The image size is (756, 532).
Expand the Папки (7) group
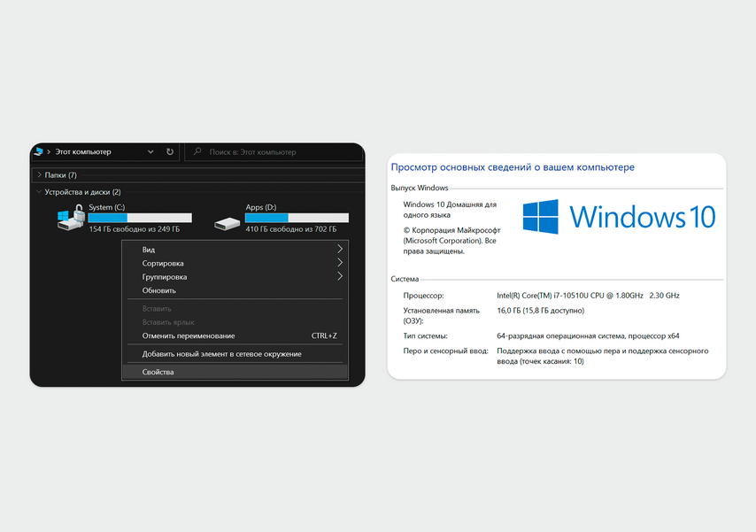40,174
